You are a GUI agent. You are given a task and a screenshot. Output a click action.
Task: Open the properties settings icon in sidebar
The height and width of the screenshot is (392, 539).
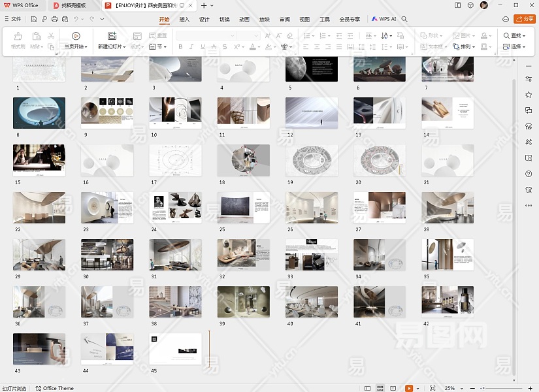coord(528,78)
